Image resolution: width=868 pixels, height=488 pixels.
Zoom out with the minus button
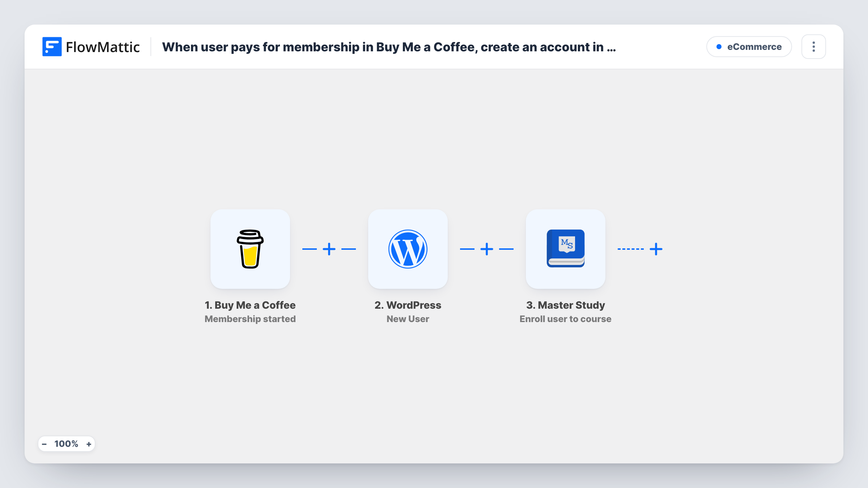[x=44, y=444]
